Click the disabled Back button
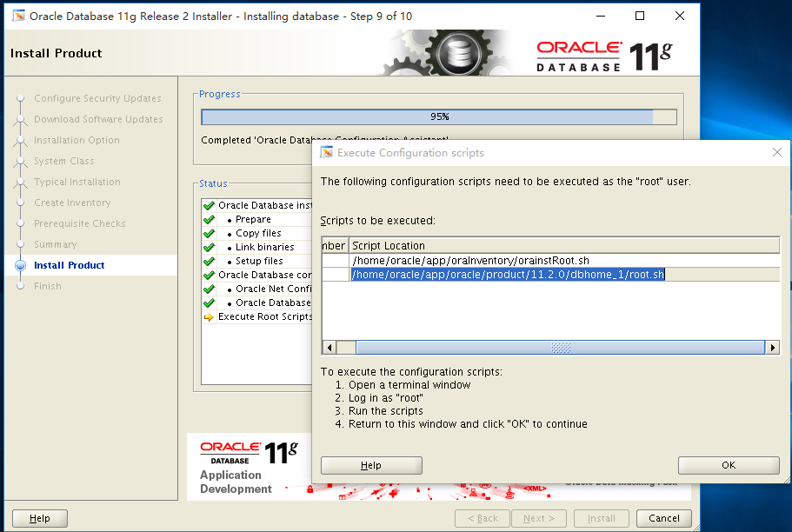This screenshot has height=532, width=792. click(x=483, y=518)
